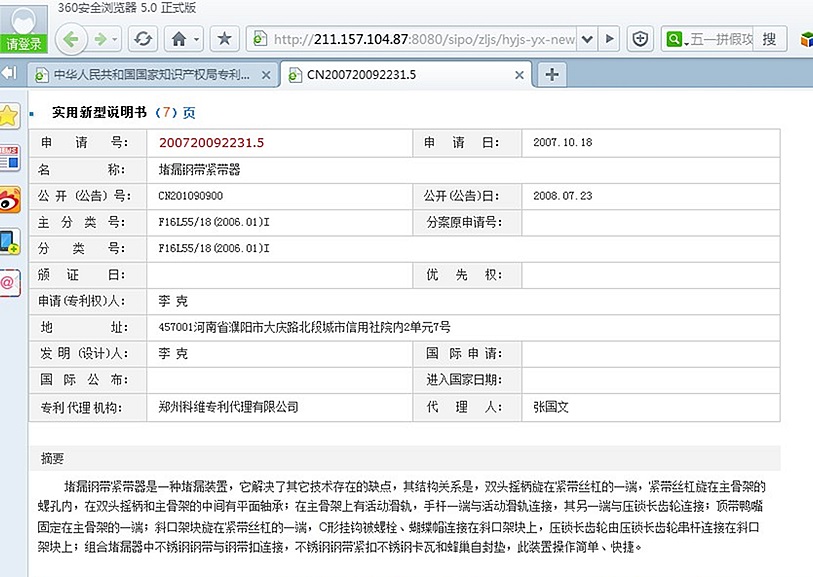Open the email sidebar icon

point(10,283)
